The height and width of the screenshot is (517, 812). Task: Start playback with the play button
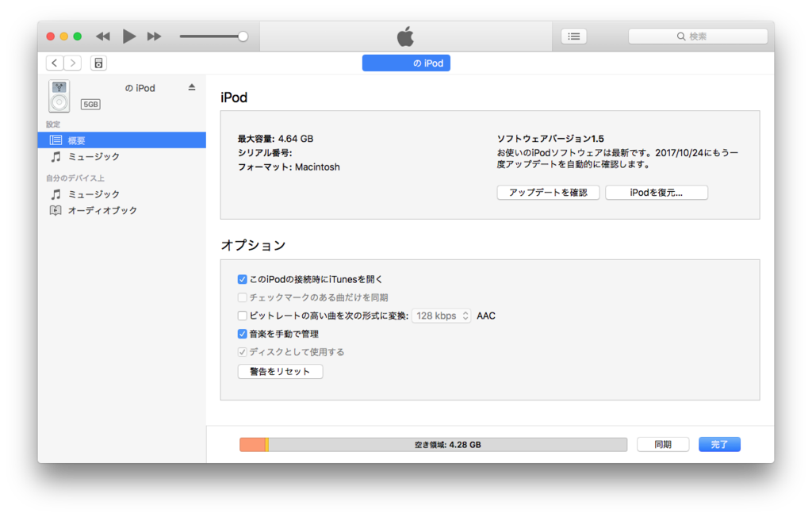129,36
